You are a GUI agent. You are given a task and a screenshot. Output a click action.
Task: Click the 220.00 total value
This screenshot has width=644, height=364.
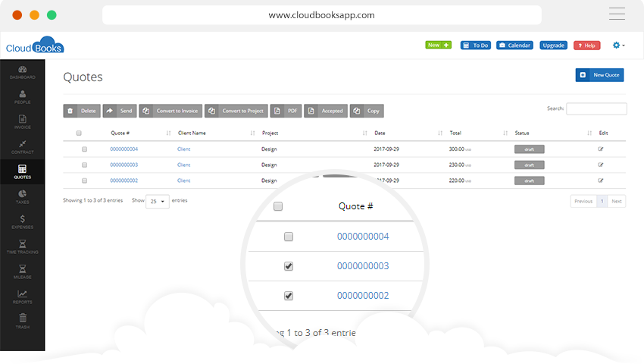457,180
